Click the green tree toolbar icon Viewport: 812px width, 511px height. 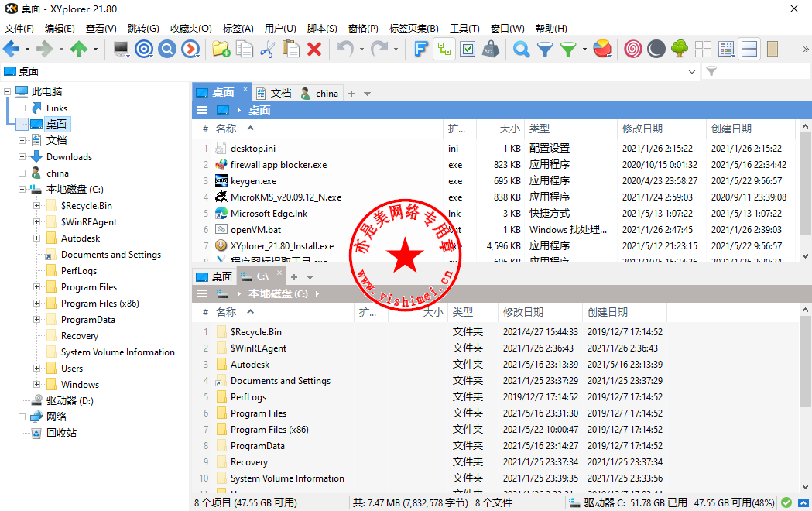click(x=680, y=50)
